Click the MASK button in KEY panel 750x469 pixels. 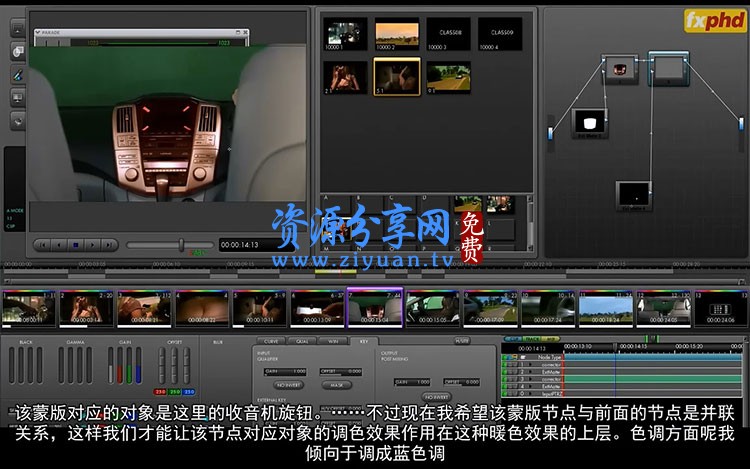point(336,385)
